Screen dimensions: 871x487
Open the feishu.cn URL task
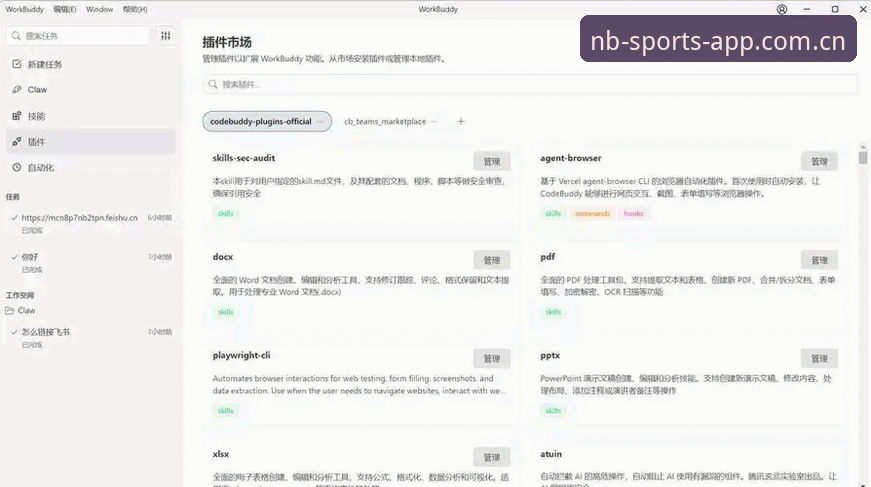point(91,223)
